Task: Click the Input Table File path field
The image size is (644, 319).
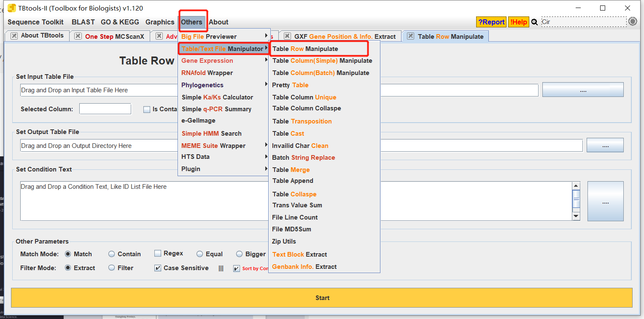Action: point(279,90)
